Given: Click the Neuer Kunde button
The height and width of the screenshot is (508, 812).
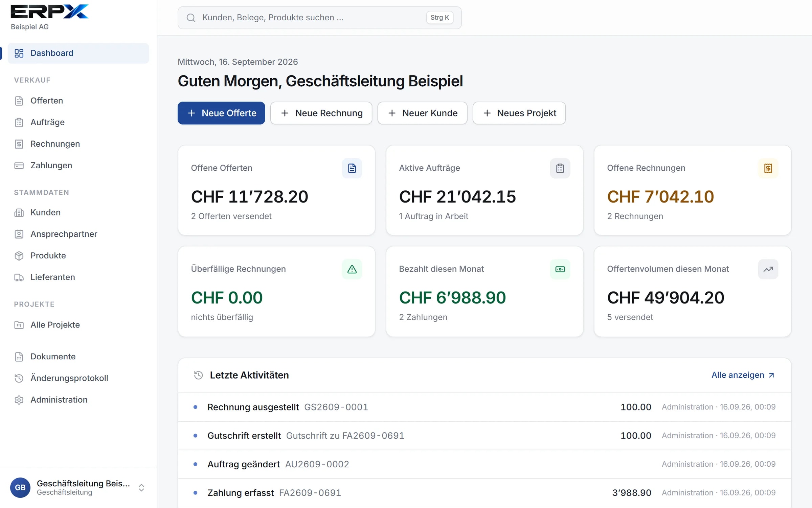Looking at the screenshot, I should (x=422, y=113).
